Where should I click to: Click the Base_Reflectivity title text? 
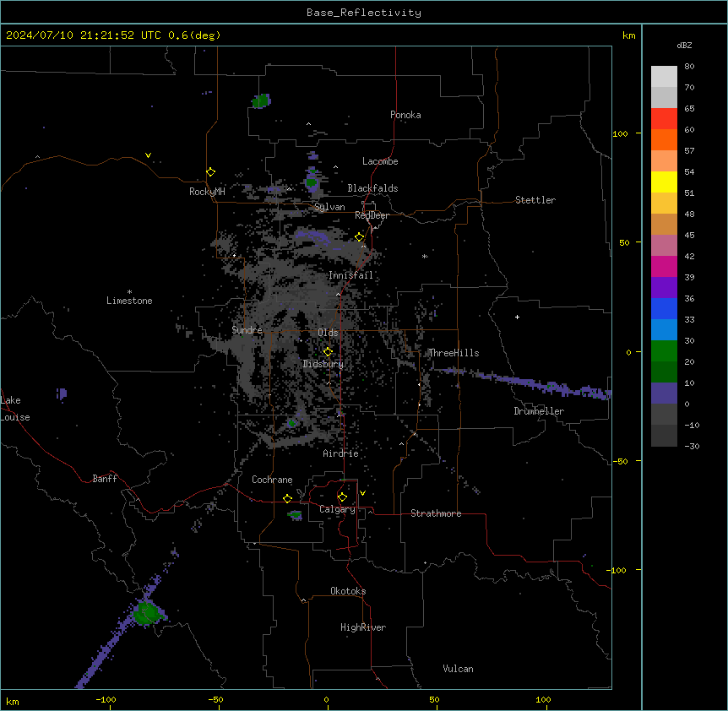364,13
